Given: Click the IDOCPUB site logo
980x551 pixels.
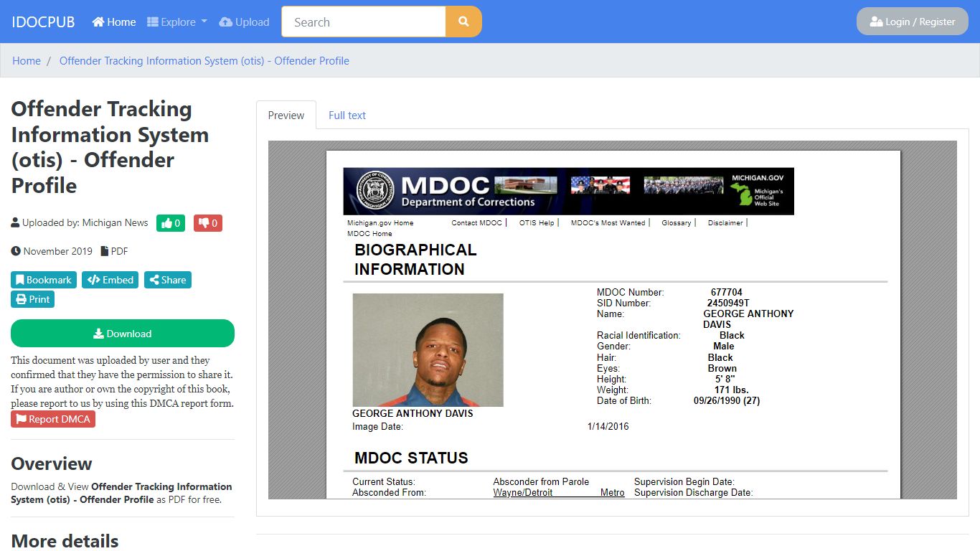Looking at the screenshot, I should click(x=43, y=22).
